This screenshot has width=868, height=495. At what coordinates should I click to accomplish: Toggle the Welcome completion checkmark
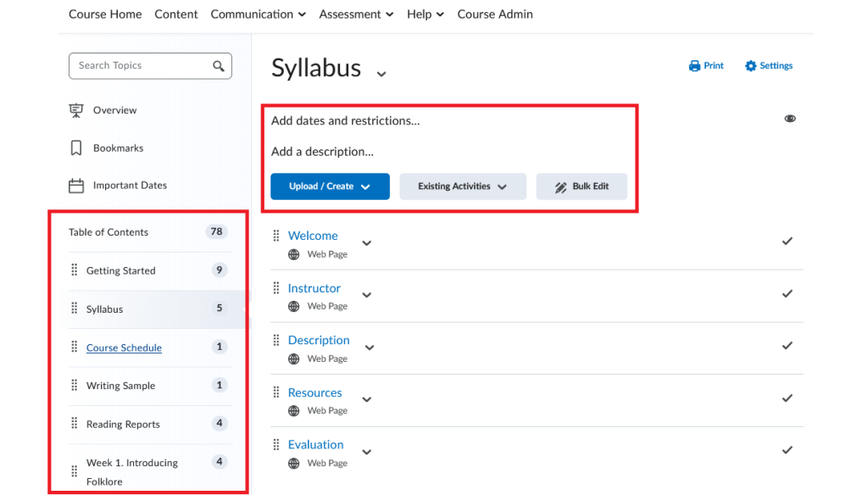click(x=787, y=242)
